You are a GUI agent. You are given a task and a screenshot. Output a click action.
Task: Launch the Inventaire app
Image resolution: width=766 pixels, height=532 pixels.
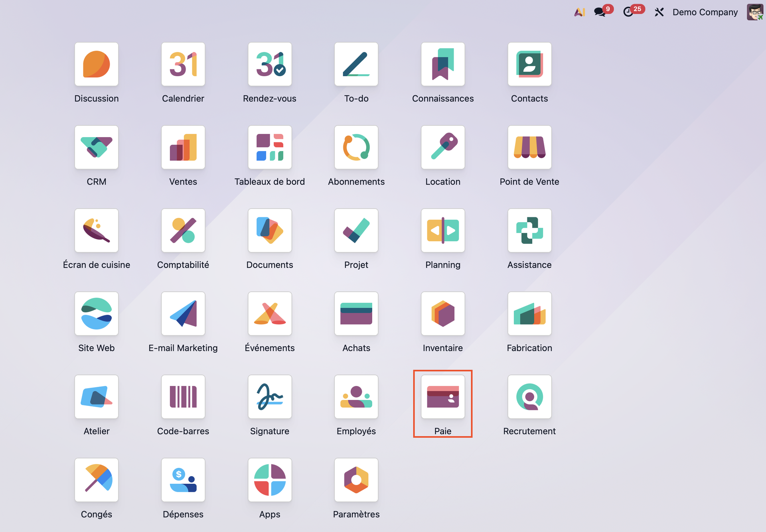click(x=442, y=314)
